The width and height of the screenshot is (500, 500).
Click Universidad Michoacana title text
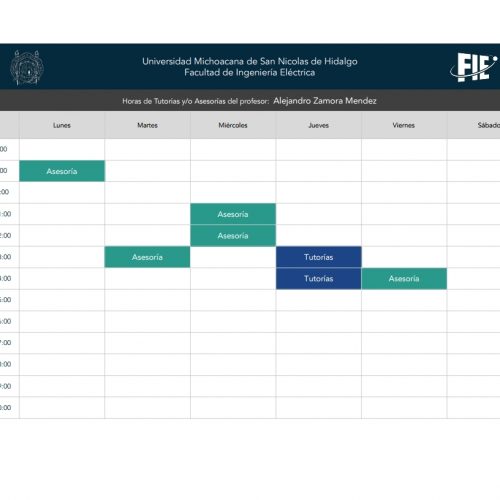(250, 61)
